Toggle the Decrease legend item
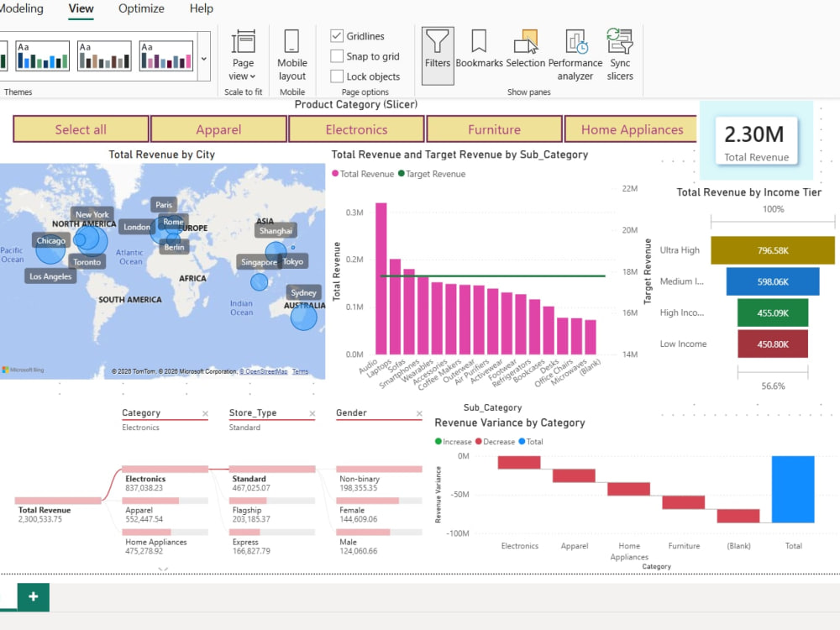Image resolution: width=840 pixels, height=630 pixels. click(495, 442)
